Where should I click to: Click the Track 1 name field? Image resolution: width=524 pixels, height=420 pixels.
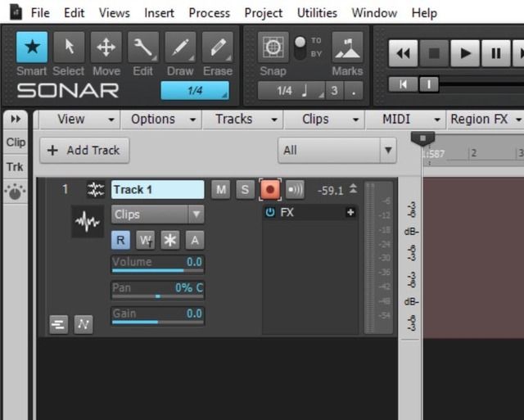coord(157,190)
